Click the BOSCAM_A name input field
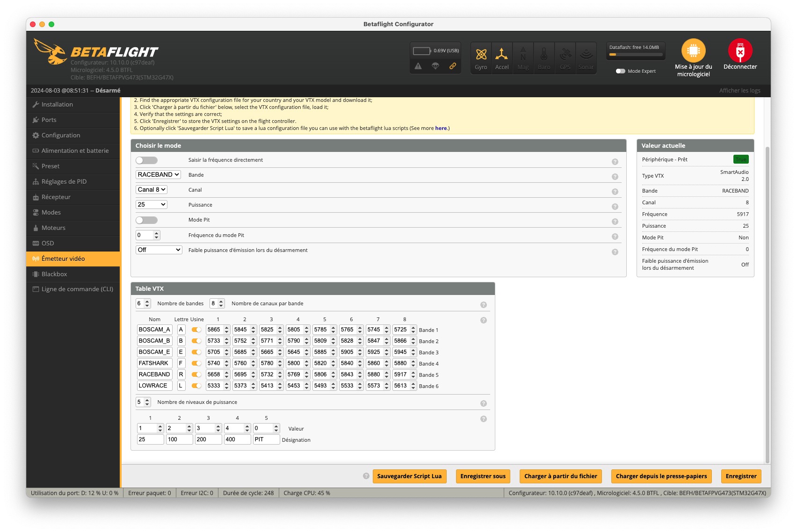 point(154,330)
